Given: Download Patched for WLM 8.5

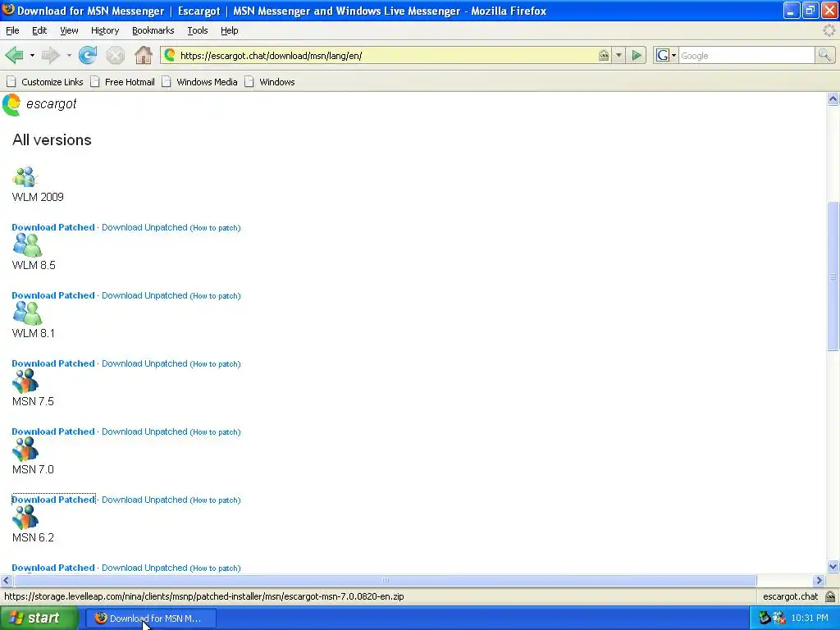Looking at the screenshot, I should 53,295.
